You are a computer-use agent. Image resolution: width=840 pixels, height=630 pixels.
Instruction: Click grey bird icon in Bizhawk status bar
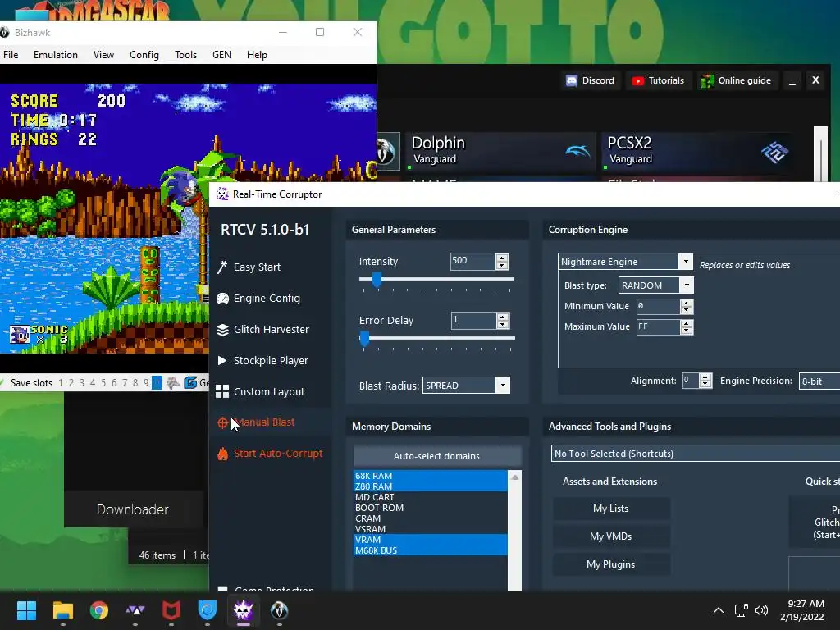(173, 382)
